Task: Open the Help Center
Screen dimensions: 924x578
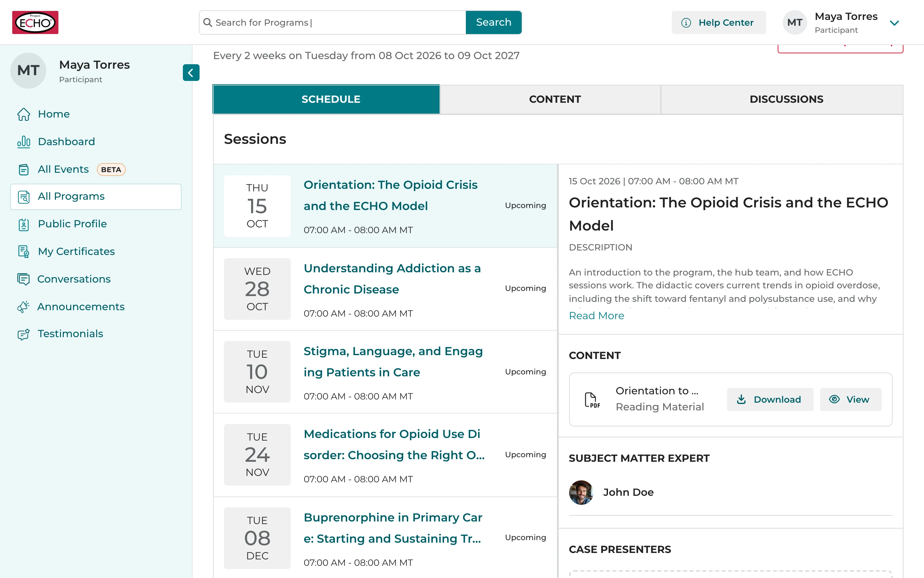Action: point(719,22)
